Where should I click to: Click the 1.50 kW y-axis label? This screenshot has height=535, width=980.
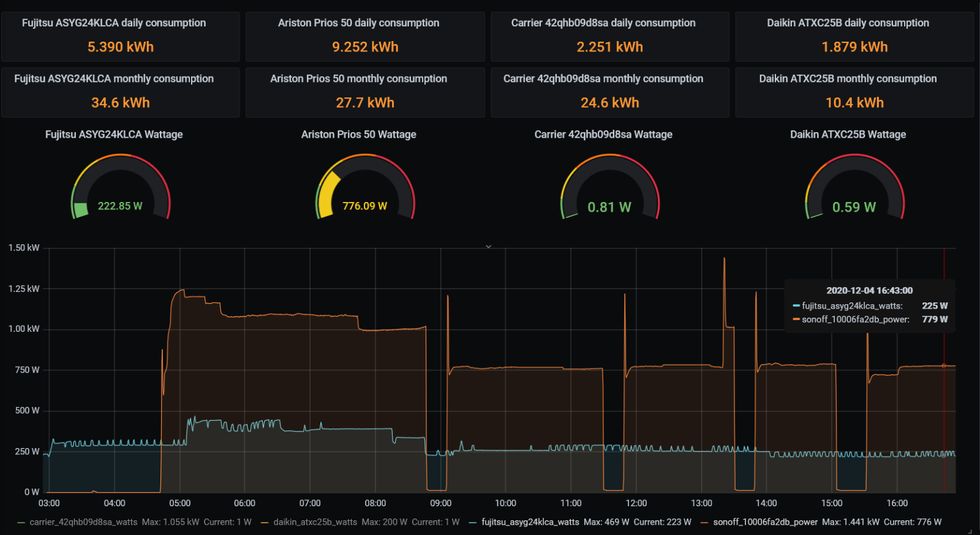(24, 247)
